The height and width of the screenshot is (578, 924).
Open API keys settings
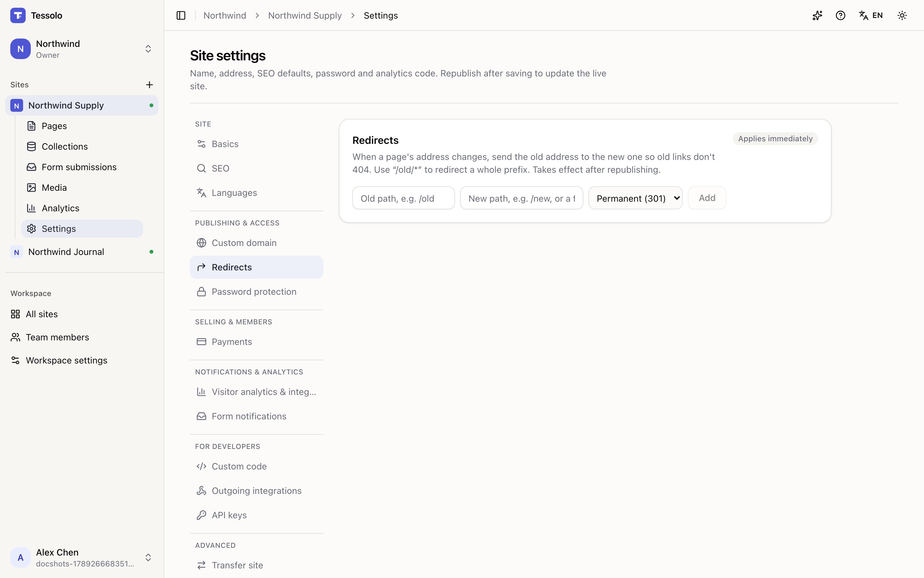click(x=257, y=515)
